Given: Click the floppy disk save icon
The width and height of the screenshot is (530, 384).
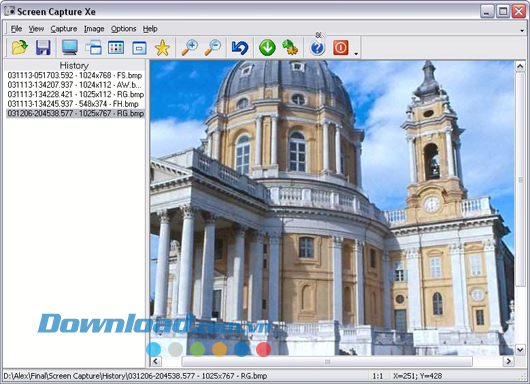Looking at the screenshot, I should (43, 47).
